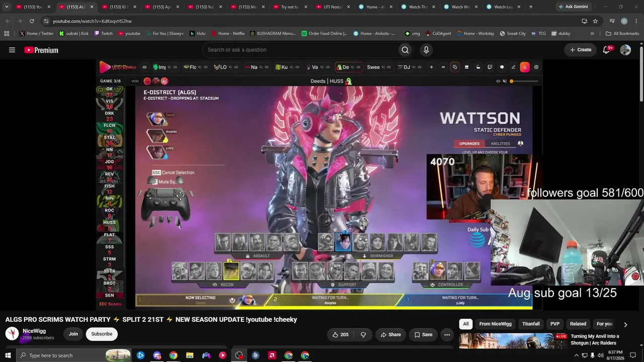The height and width of the screenshot is (362, 644).
Task: Open the Sneak City bookmark
Action: coord(513,34)
